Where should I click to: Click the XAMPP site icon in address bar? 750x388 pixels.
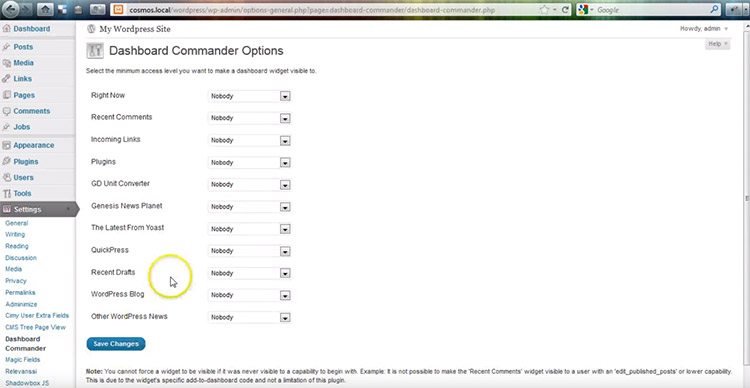[x=119, y=10]
